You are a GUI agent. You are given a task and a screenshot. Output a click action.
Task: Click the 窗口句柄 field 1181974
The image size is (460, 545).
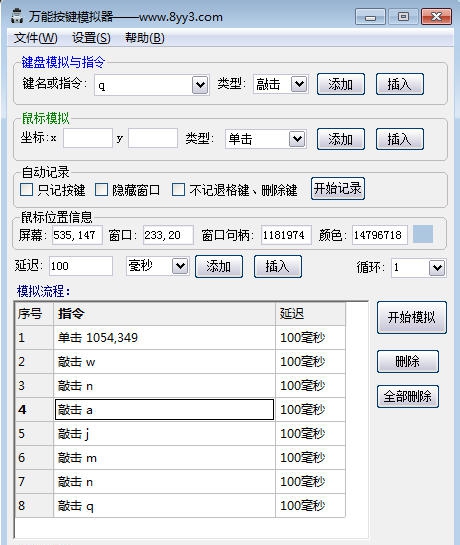(286, 235)
